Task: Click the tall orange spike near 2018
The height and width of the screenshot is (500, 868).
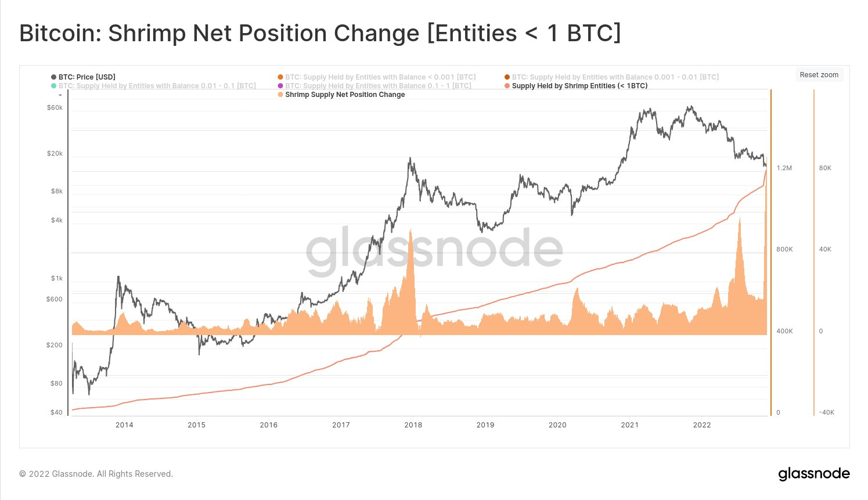Action: (410, 261)
